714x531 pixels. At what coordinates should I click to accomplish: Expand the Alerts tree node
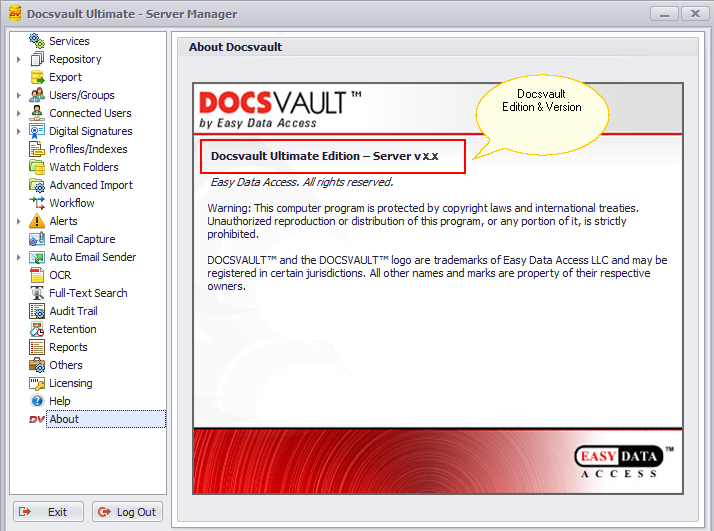[x=19, y=221]
